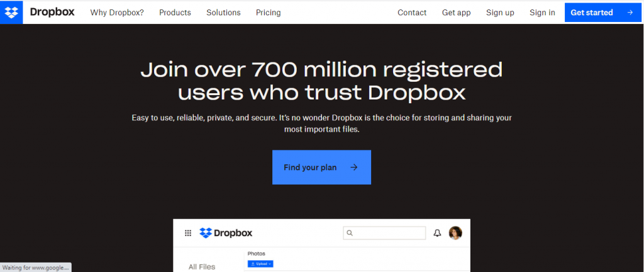644x272 pixels.
Task: Click the Sign up link
Action: tap(500, 13)
